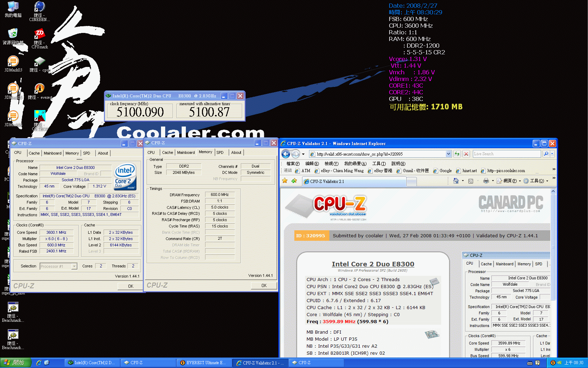Click into the IE address bar
Screen dimensions: 588x368
(380, 154)
